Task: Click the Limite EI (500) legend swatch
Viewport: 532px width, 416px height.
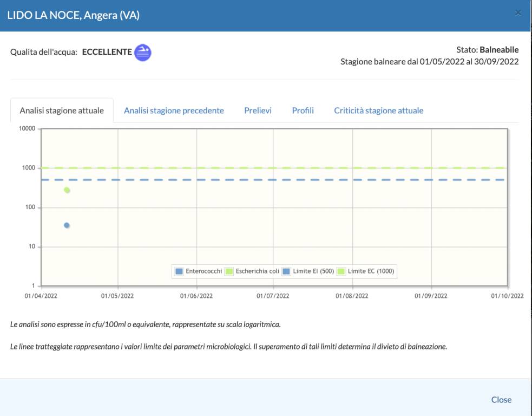Action: click(286, 271)
